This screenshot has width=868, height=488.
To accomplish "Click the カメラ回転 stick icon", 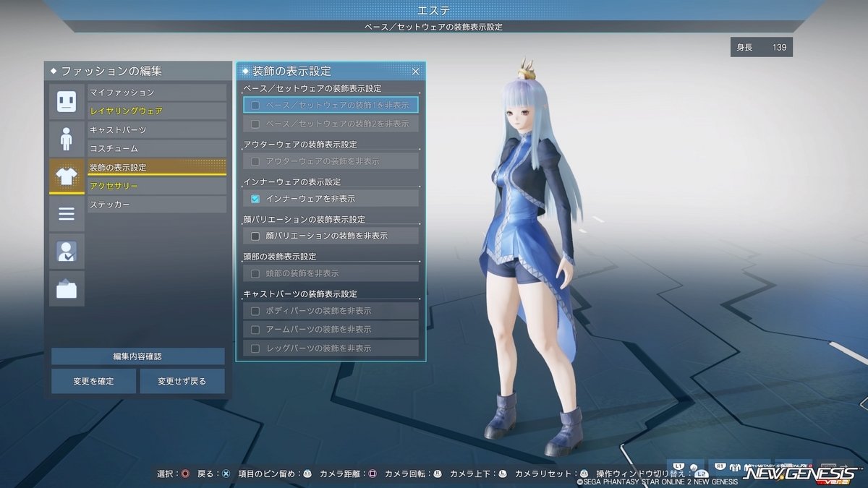I will pyautogui.click(x=437, y=474).
